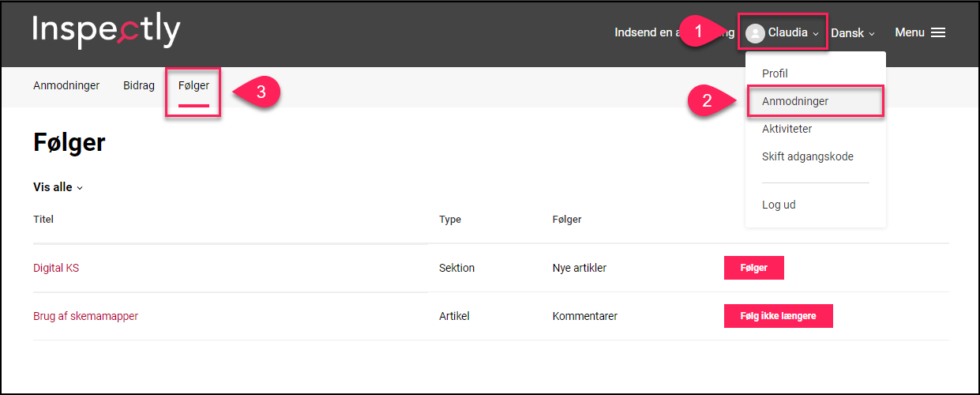Screen dimensions: 980x395
Task: Toggle the Følger button for Digital KS
Action: pyautogui.click(x=754, y=268)
